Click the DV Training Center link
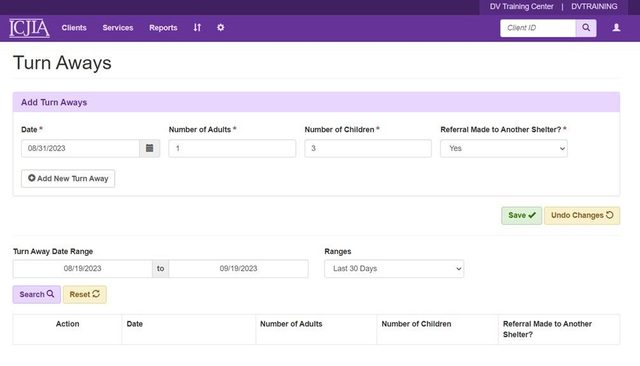 522,7
